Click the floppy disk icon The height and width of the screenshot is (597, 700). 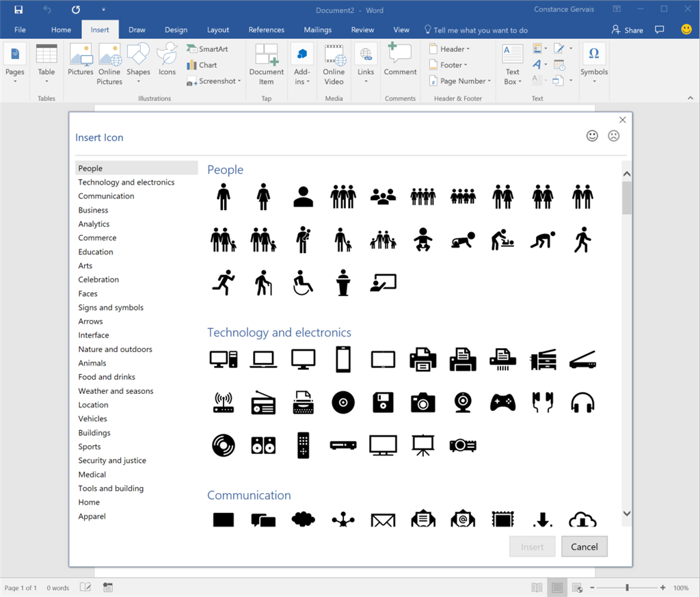pos(383,403)
